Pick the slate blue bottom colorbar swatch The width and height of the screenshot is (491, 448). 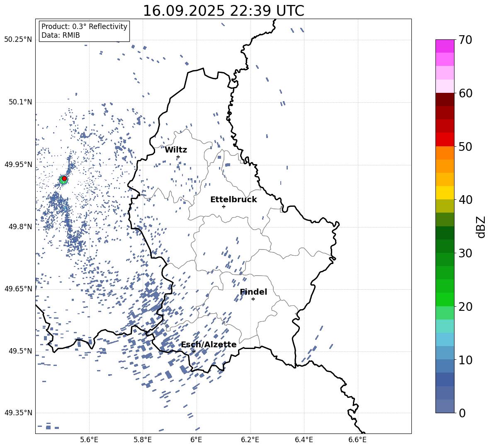click(x=445, y=407)
